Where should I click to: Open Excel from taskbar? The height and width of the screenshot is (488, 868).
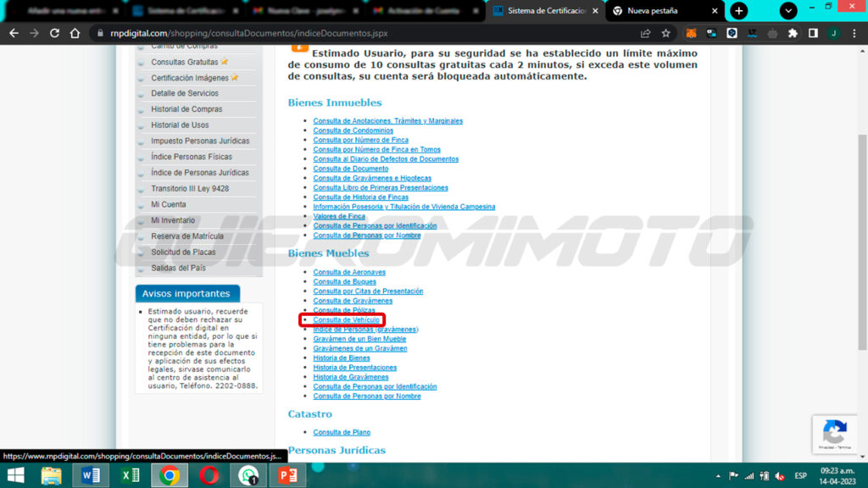point(131,475)
